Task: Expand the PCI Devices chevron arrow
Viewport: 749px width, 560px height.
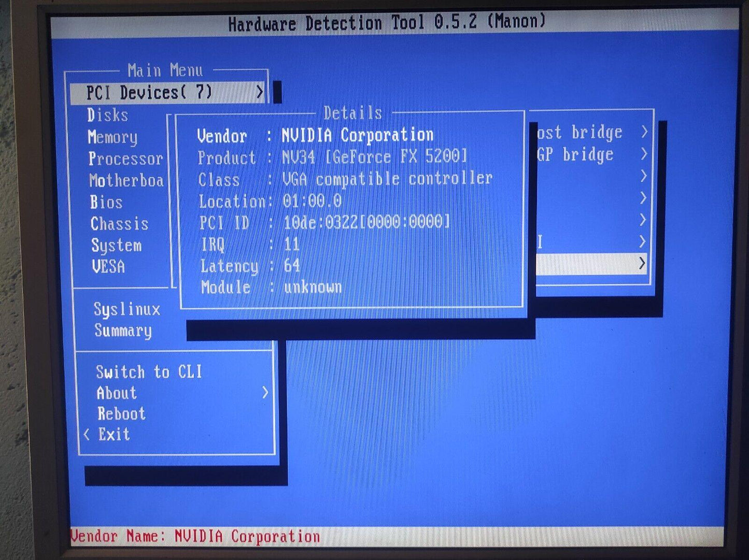Action: point(260,93)
